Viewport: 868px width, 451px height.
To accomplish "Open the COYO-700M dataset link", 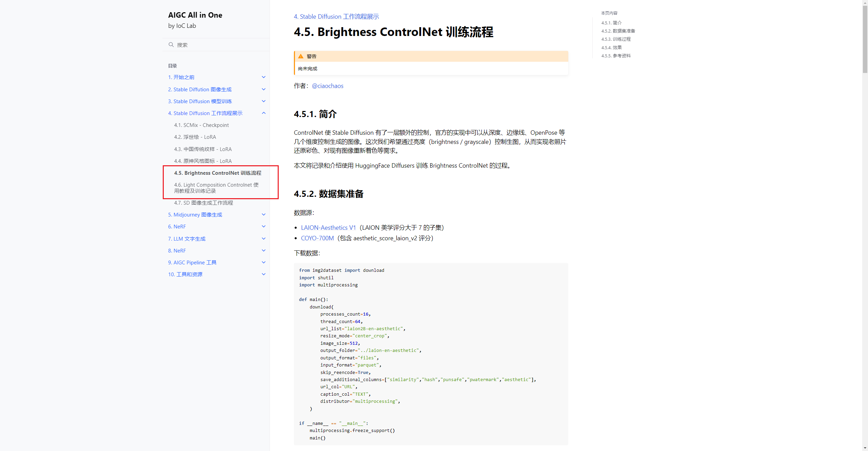I will (317, 238).
